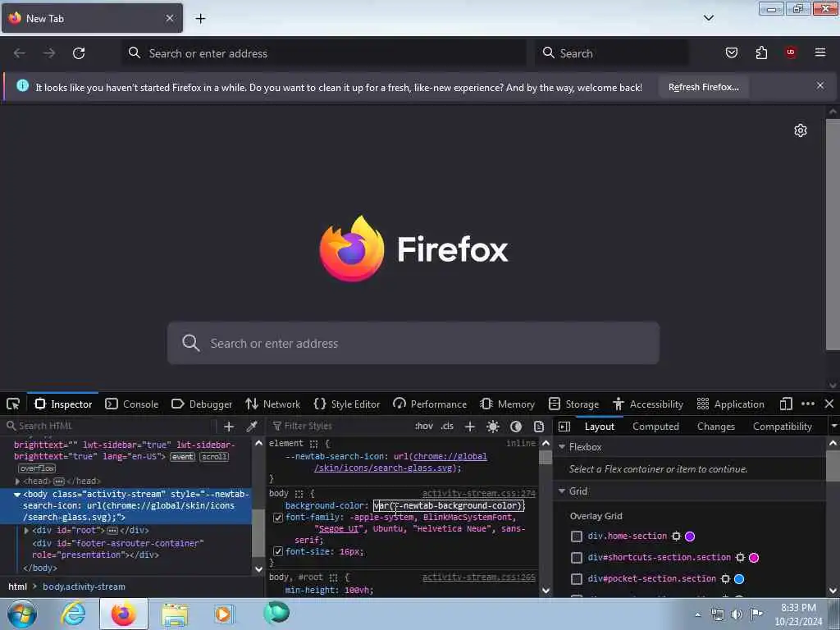Viewport: 840px width, 630px height.
Task: Open sidebar tabs overflow dropdown arrow
Action: pos(833,427)
